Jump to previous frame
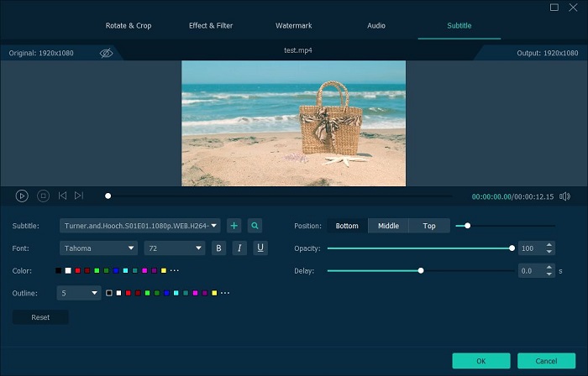Image resolution: width=588 pixels, height=376 pixels. pyautogui.click(x=62, y=196)
